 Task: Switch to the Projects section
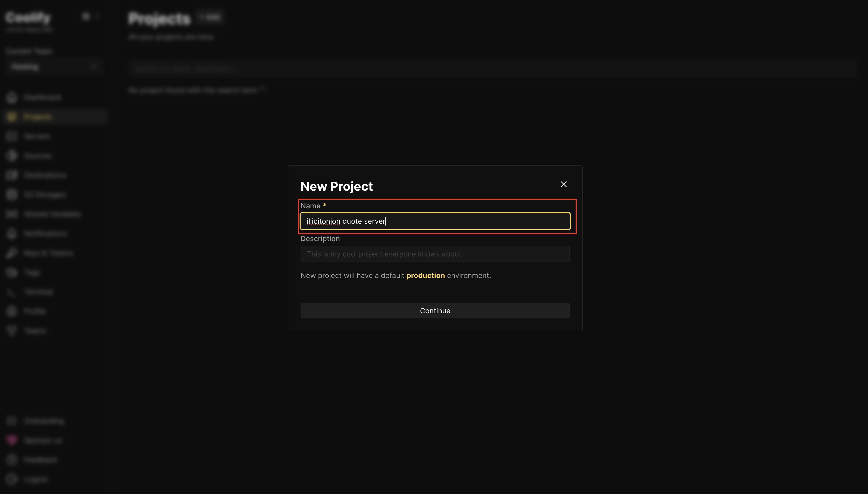click(37, 116)
